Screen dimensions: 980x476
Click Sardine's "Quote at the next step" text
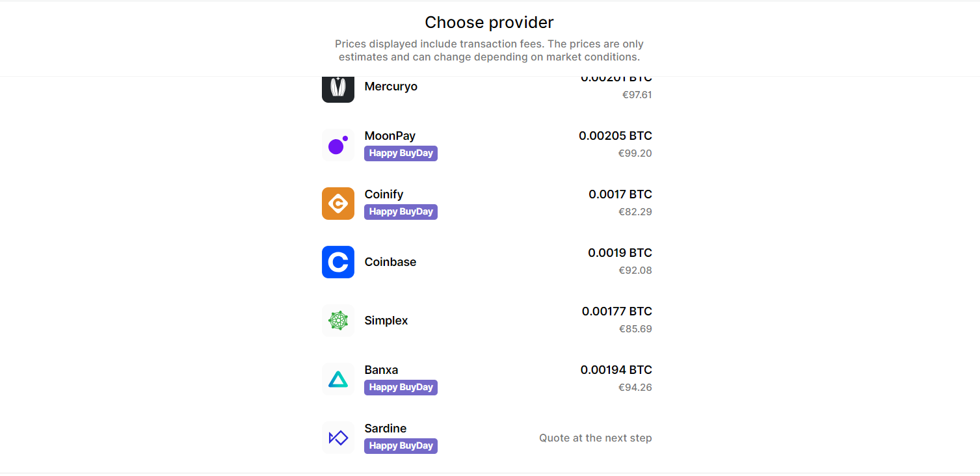[x=595, y=438]
